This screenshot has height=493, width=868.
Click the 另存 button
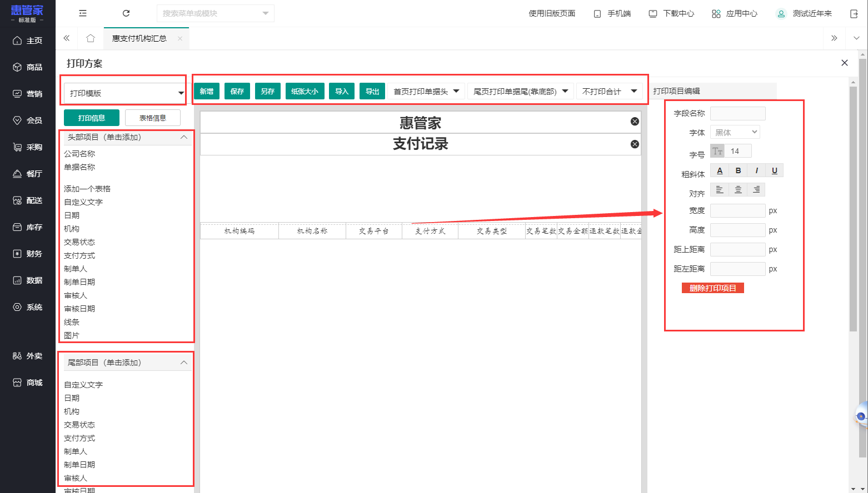tap(268, 91)
